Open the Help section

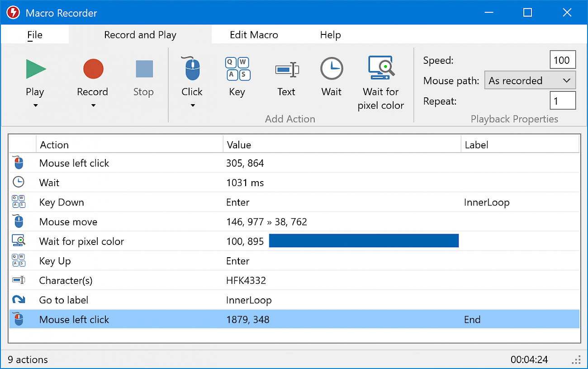[330, 34]
